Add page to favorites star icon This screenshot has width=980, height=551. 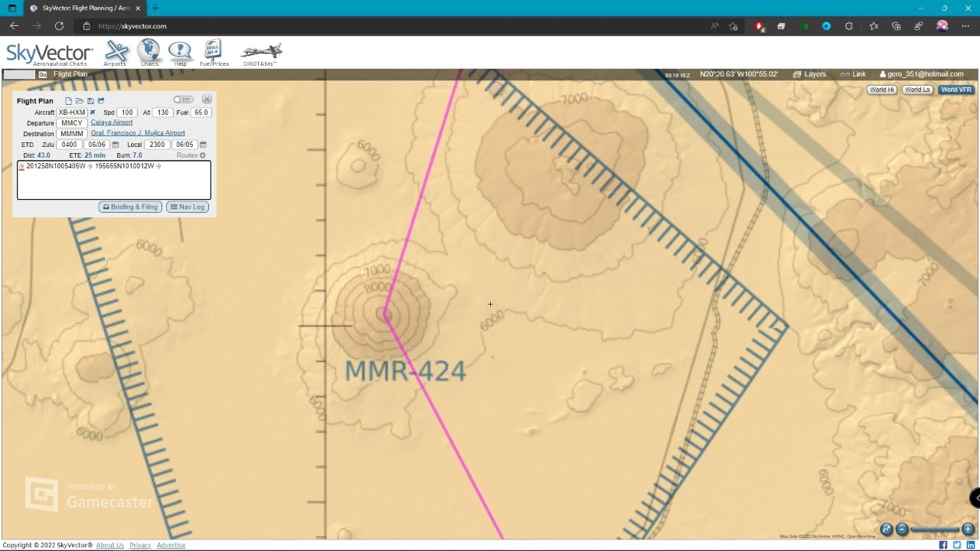pyautogui.click(x=733, y=26)
